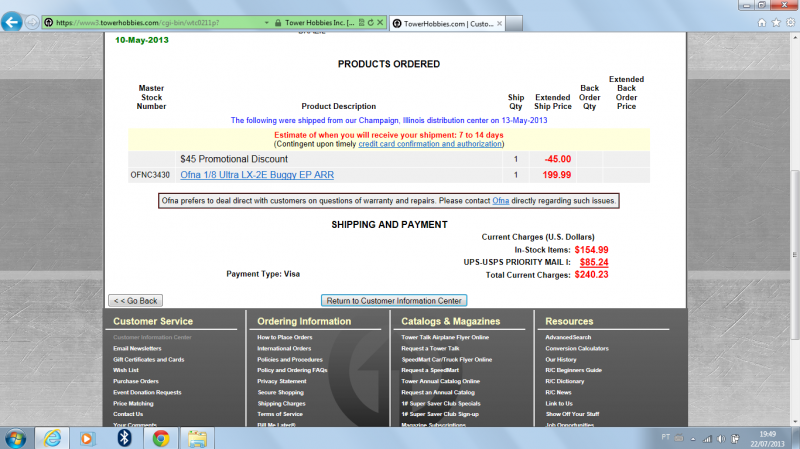Open Policy and Ordering FAQs link
The height and width of the screenshot is (449, 800).
point(292,370)
